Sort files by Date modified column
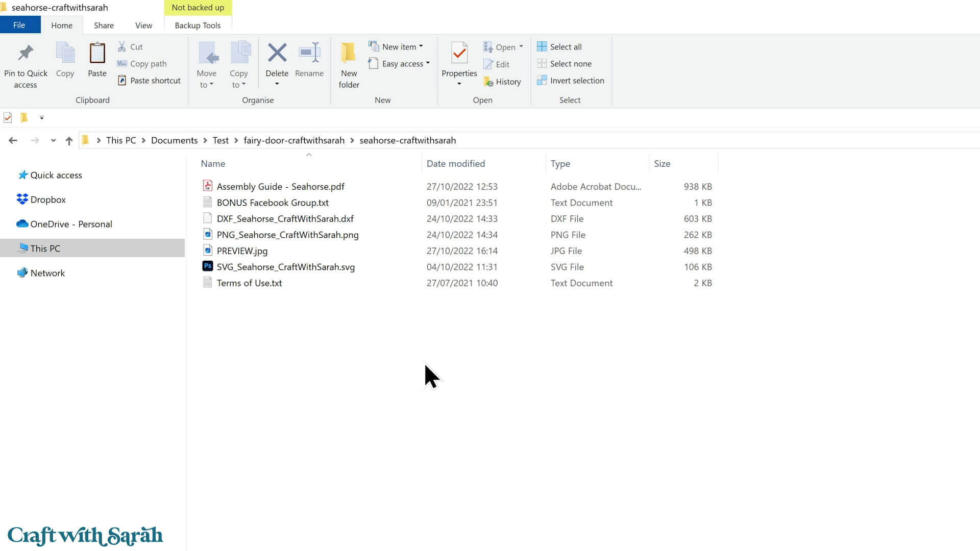This screenshot has width=980, height=551. click(455, 164)
